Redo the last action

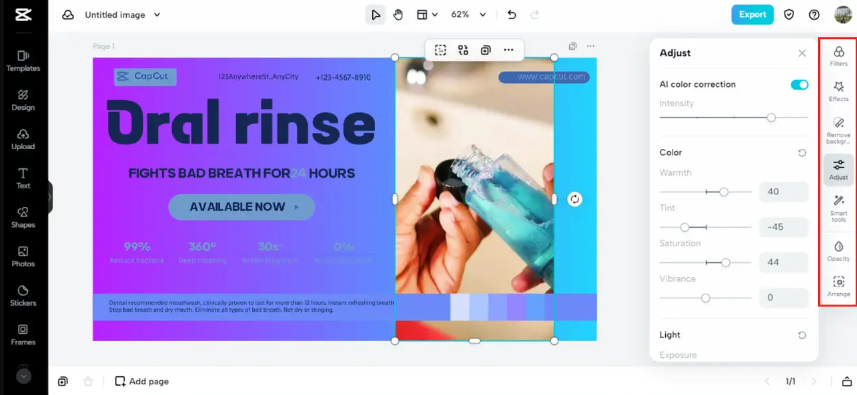pos(535,15)
